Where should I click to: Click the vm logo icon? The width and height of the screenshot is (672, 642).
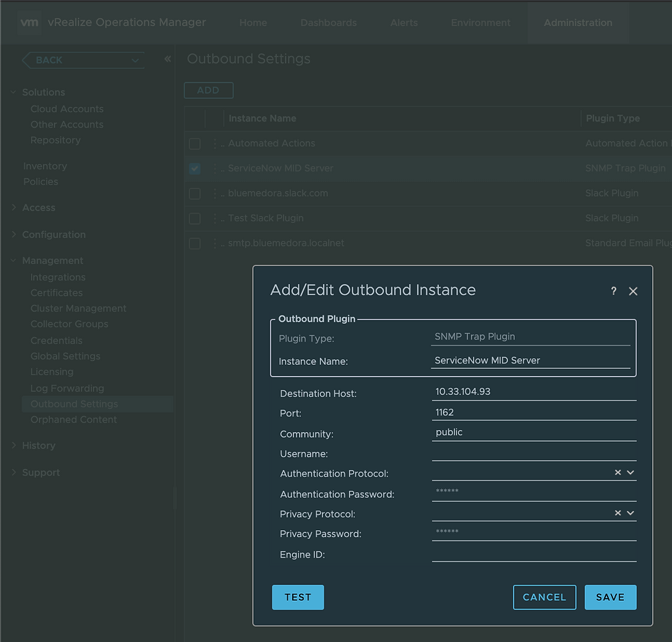[x=29, y=22]
